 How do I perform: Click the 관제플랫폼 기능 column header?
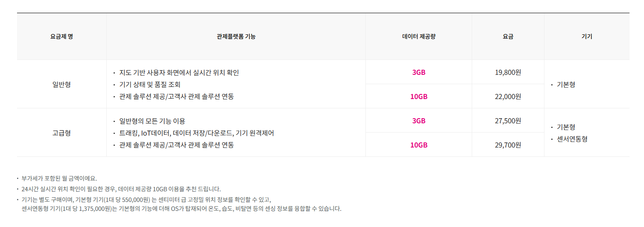pos(236,37)
